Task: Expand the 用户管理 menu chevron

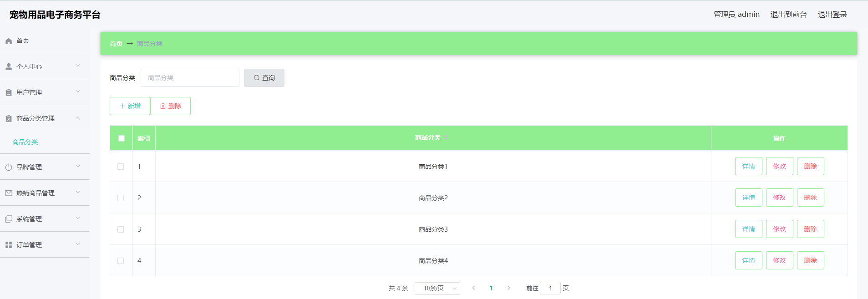Action: pyautogui.click(x=78, y=91)
